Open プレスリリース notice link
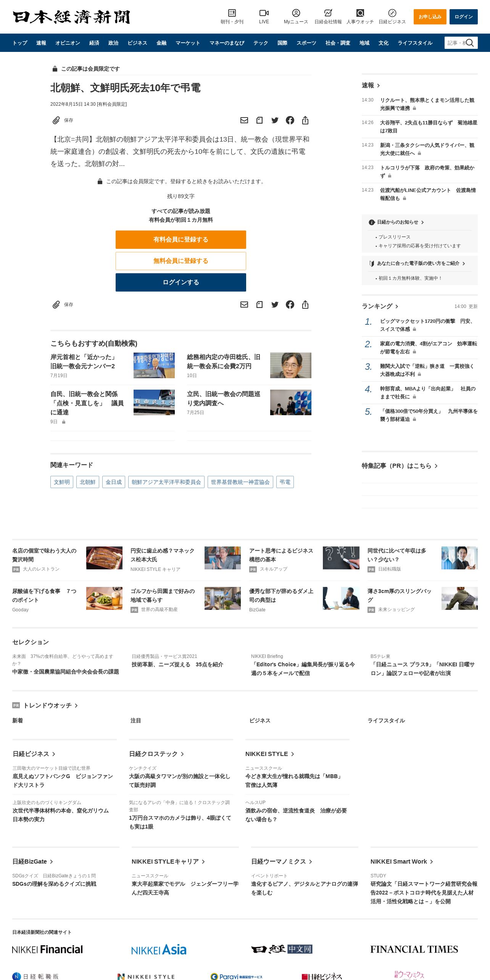 [394, 237]
